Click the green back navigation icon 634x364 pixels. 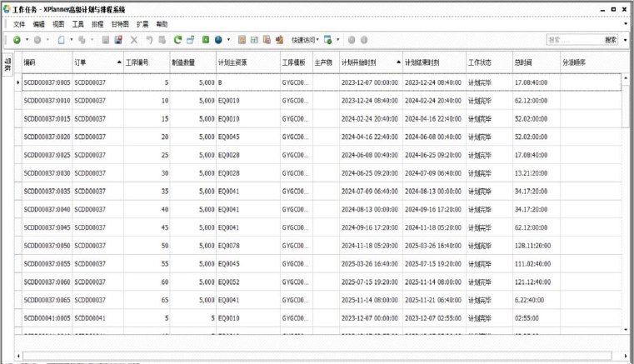[x=17, y=40]
